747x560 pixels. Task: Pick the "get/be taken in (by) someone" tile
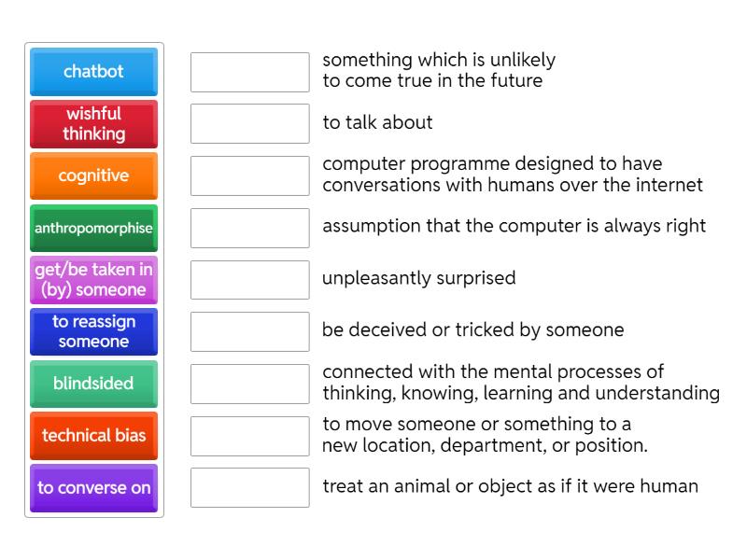[x=93, y=280]
